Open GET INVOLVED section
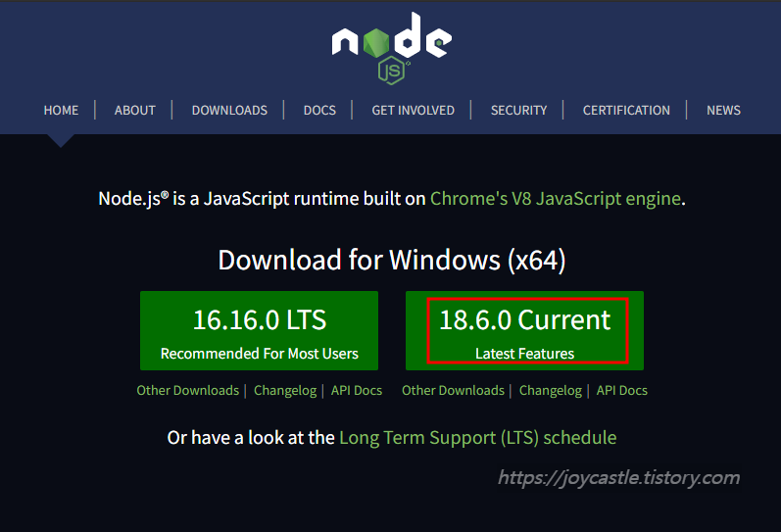This screenshot has height=532, width=781. pos(413,110)
